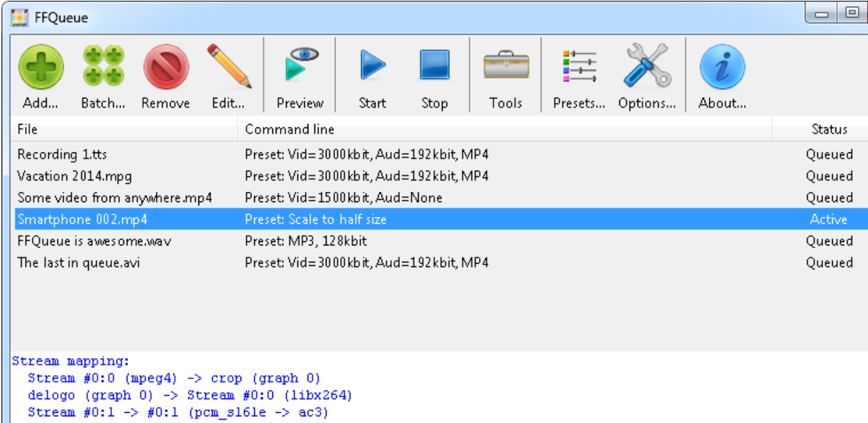
Task: Open Batch add with four-plus icon
Action: point(103,68)
